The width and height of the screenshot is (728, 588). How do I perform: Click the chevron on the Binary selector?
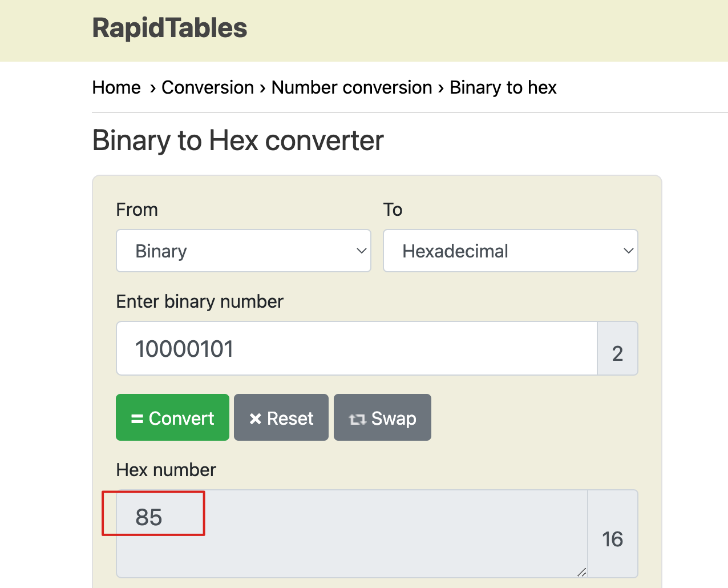[x=361, y=251]
